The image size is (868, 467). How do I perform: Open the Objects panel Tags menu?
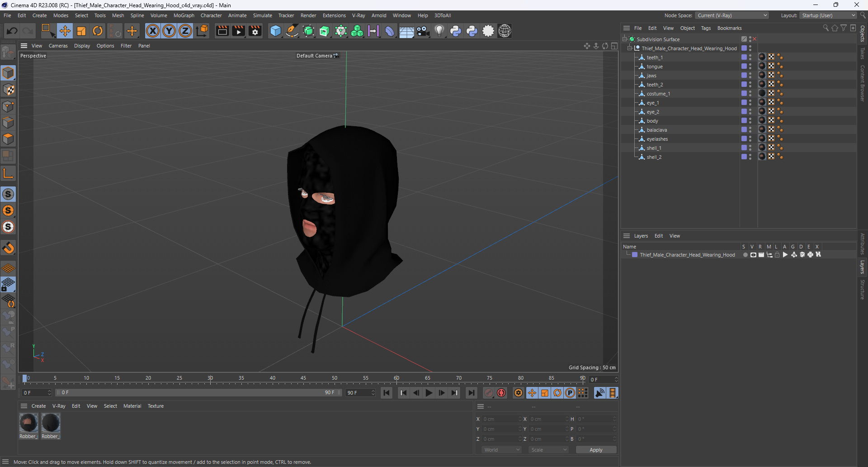click(x=706, y=28)
